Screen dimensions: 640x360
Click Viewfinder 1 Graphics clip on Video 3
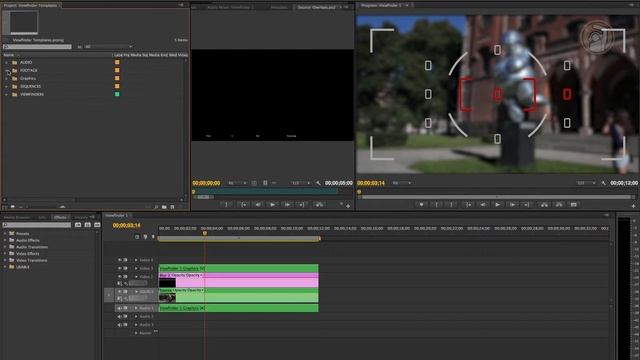point(238,268)
